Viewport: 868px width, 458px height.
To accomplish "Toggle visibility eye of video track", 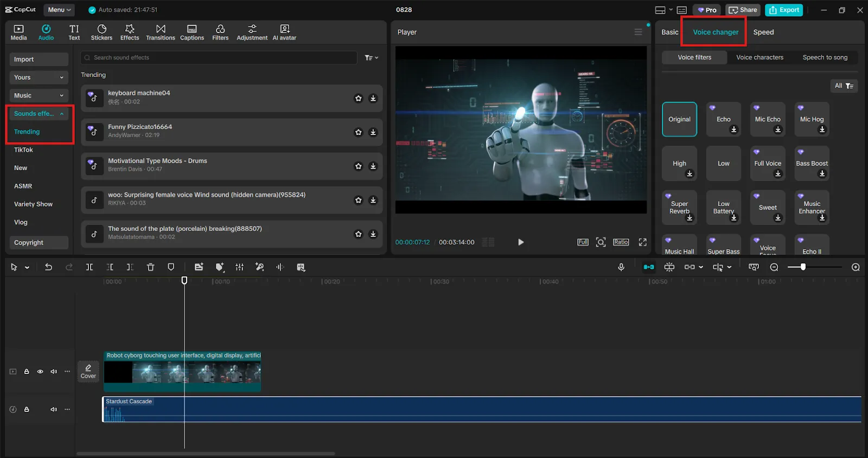I will [40, 372].
